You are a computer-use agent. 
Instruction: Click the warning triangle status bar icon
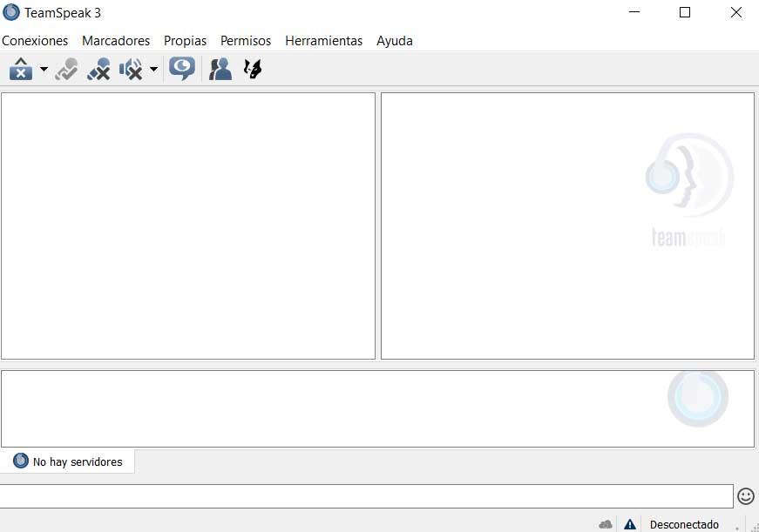(630, 524)
